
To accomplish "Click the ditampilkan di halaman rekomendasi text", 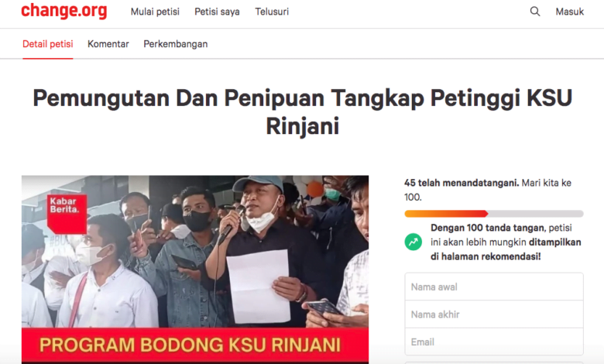I will 506,249.
